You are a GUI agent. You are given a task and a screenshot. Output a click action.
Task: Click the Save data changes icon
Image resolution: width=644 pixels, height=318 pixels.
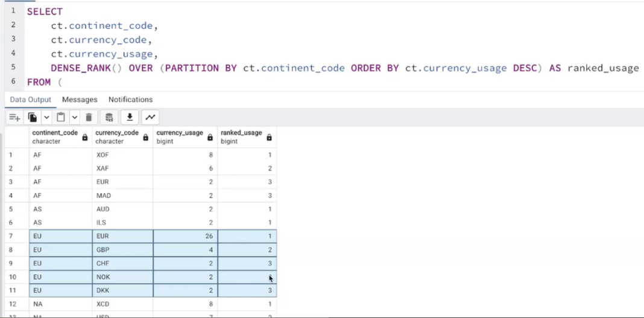click(x=109, y=118)
